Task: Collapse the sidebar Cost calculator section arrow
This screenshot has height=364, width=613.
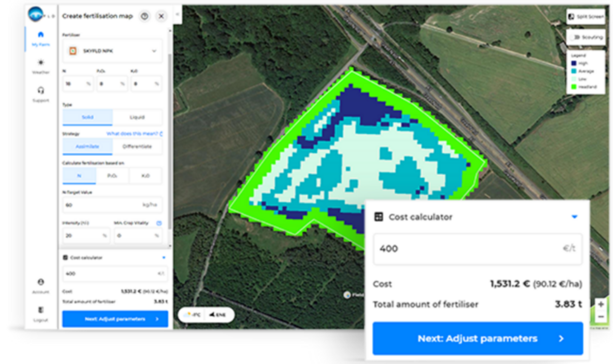Action: click(x=164, y=258)
